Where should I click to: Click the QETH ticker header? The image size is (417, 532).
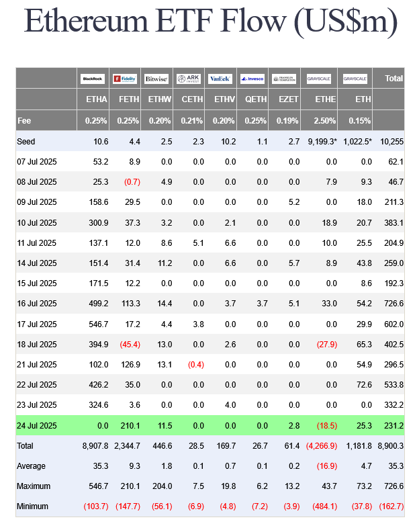tap(256, 99)
